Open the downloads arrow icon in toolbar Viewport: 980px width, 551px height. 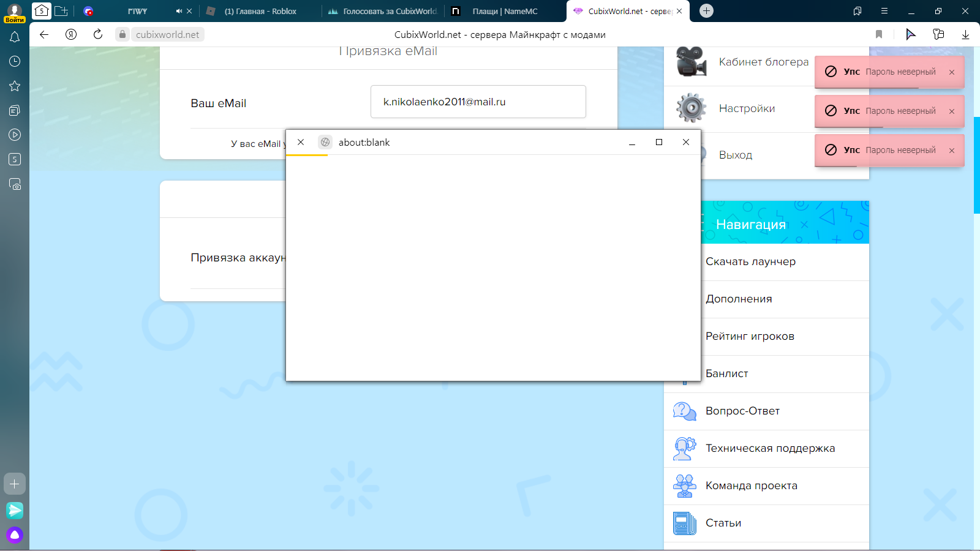point(965,35)
